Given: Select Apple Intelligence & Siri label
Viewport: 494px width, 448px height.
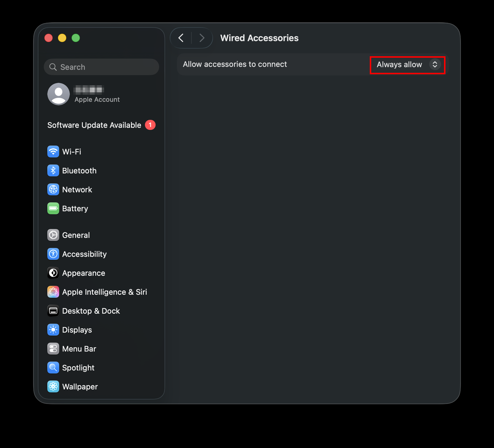Looking at the screenshot, I should coord(105,292).
